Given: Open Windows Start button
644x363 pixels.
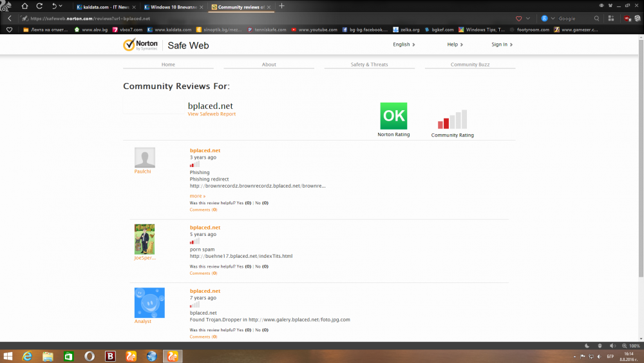Looking at the screenshot, I should coord(8,357).
